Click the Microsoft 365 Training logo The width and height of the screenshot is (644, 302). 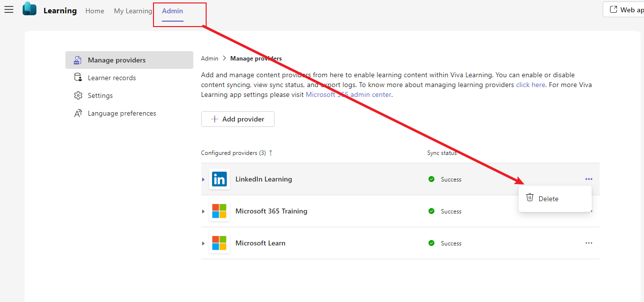click(x=219, y=211)
